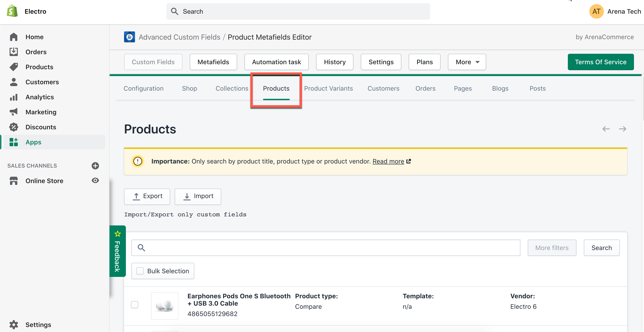
Task: Click the Discounts badge icon
Action: pyautogui.click(x=13, y=127)
